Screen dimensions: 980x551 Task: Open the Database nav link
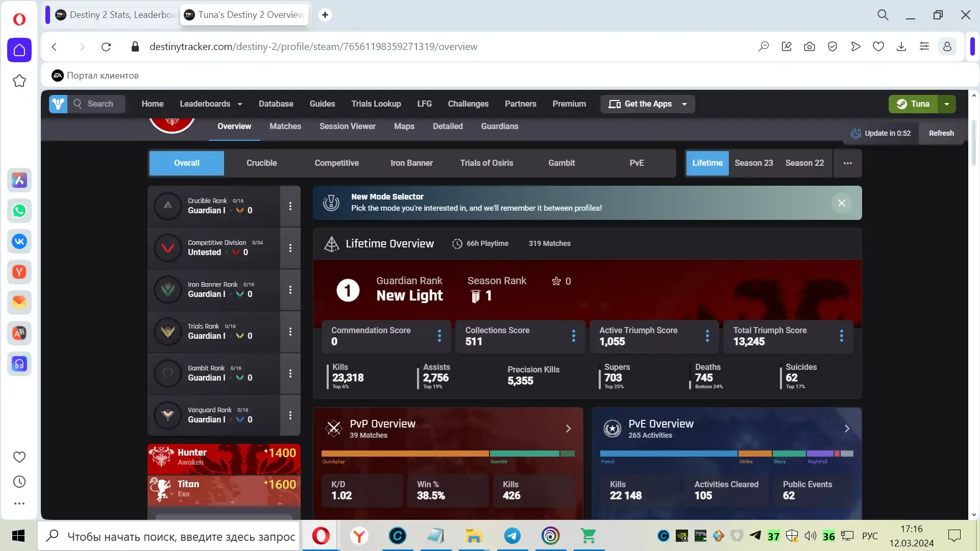point(276,104)
